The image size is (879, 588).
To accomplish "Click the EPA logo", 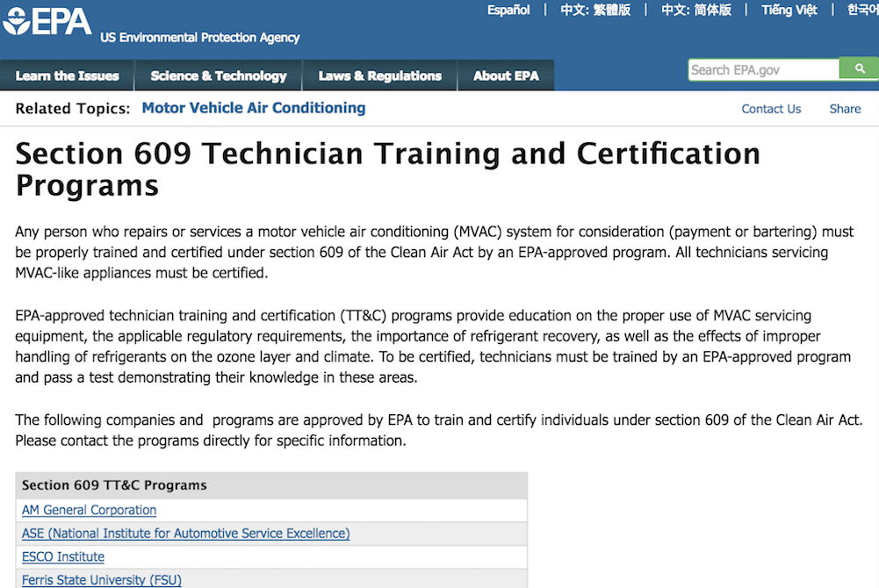I will pos(47,22).
